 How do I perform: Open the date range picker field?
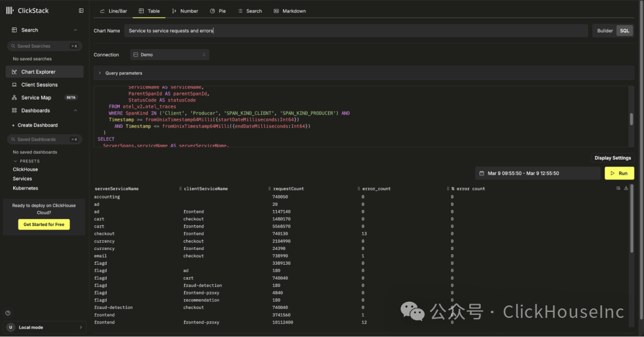coord(538,174)
